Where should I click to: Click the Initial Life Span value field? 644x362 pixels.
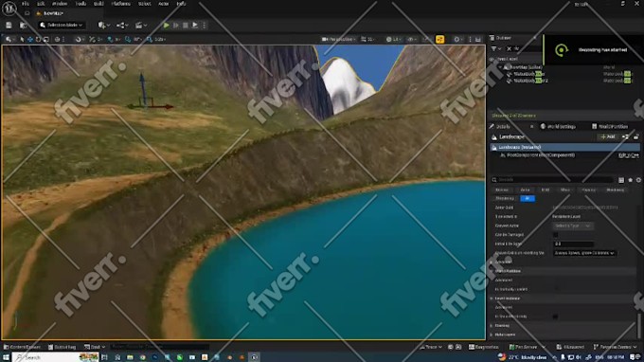tap(573, 244)
